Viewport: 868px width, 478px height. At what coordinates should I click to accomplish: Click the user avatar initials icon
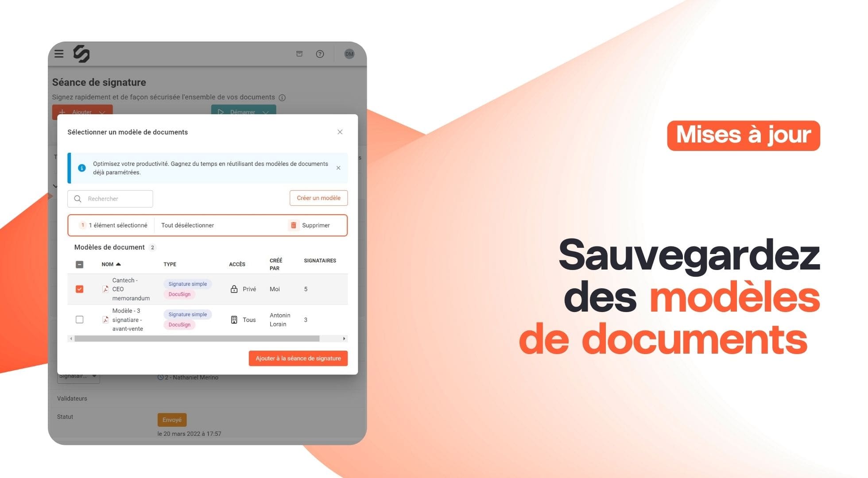[x=349, y=54]
